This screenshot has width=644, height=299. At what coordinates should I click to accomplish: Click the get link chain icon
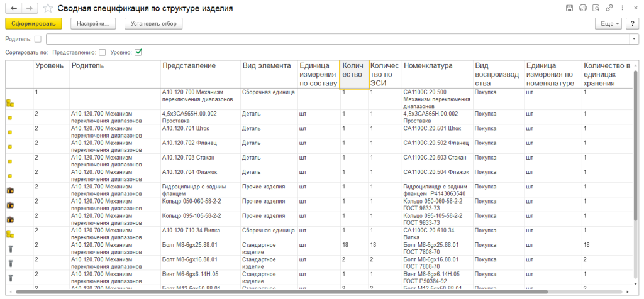609,8
